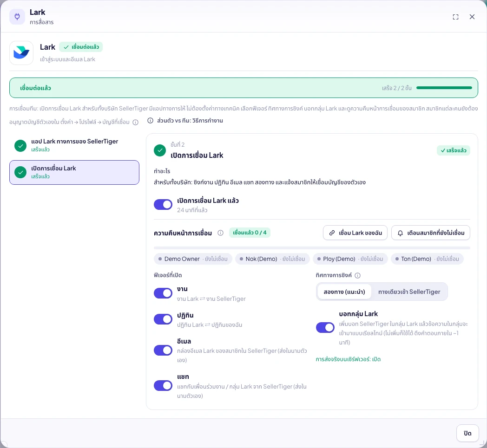Click the เชื่อมแล้ว 0 / 4 badge
487x448 pixels.
pyautogui.click(x=250, y=233)
